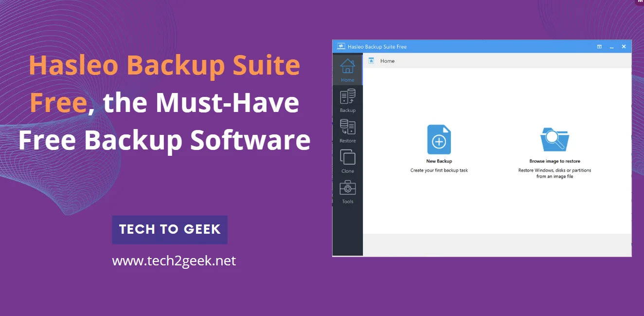The image size is (644, 316).
Task: Visit the www.tech2geek.net link
Action: pos(174,260)
